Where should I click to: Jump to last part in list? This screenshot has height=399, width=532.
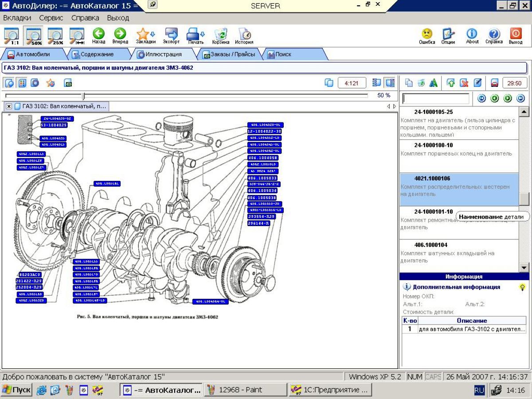(520, 98)
